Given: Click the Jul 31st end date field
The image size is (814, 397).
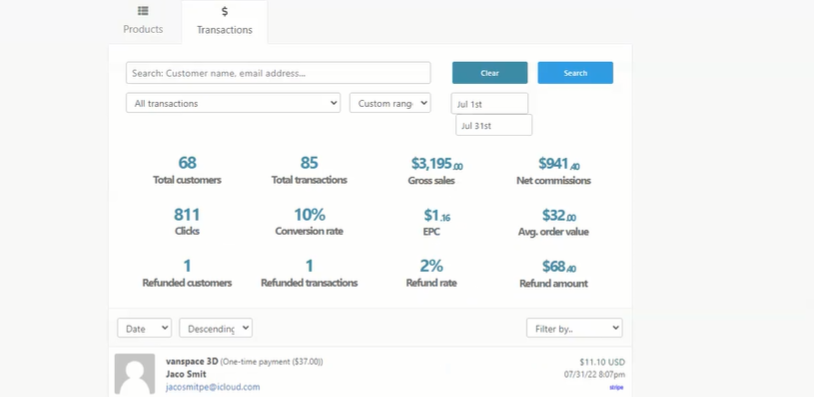Looking at the screenshot, I should click(x=494, y=125).
